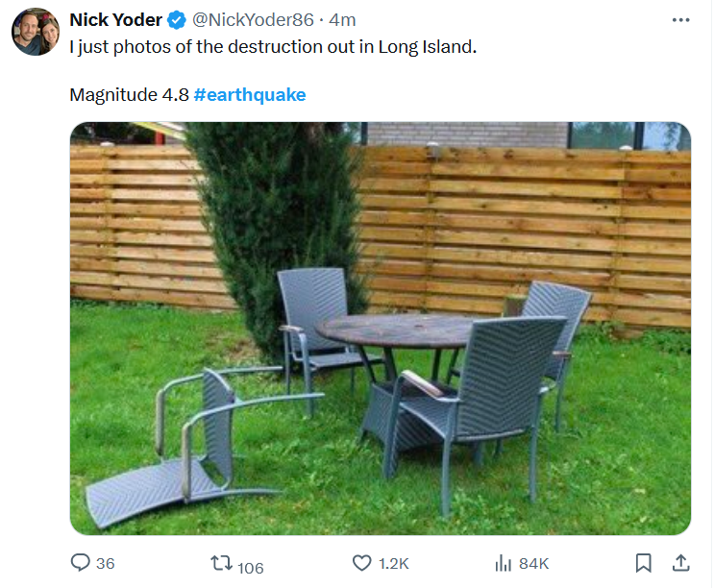
Task: Enlarge the patio chairs photo
Action: tap(381, 328)
